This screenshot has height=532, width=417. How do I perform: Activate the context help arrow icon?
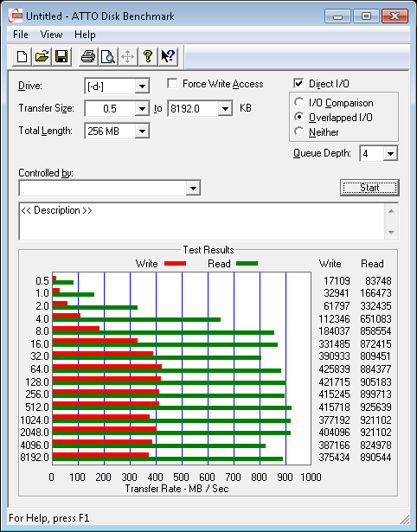tap(168, 56)
